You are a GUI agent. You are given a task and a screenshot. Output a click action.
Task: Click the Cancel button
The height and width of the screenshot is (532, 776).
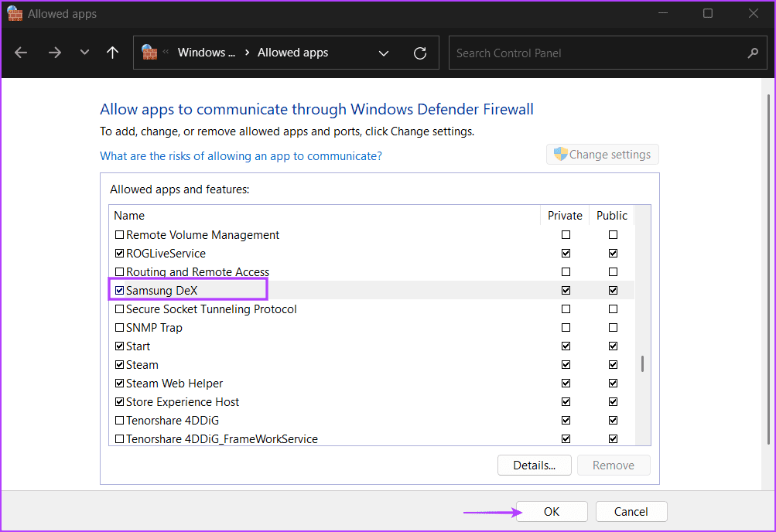coord(631,511)
